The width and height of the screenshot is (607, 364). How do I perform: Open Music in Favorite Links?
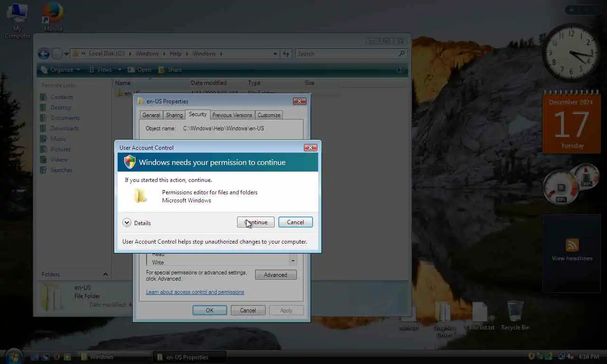click(53, 139)
